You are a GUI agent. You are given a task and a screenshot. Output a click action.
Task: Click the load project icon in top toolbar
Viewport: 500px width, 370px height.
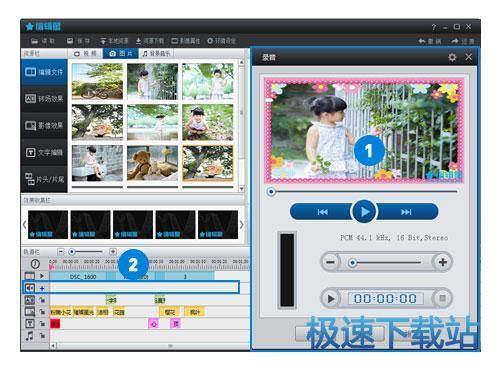[34, 41]
